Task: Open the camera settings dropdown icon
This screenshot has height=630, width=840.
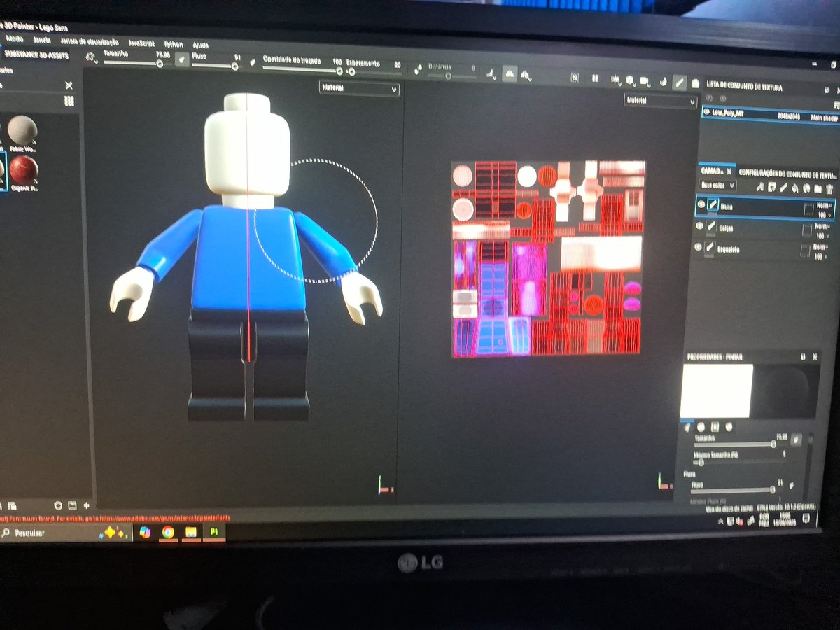Action: (646, 80)
